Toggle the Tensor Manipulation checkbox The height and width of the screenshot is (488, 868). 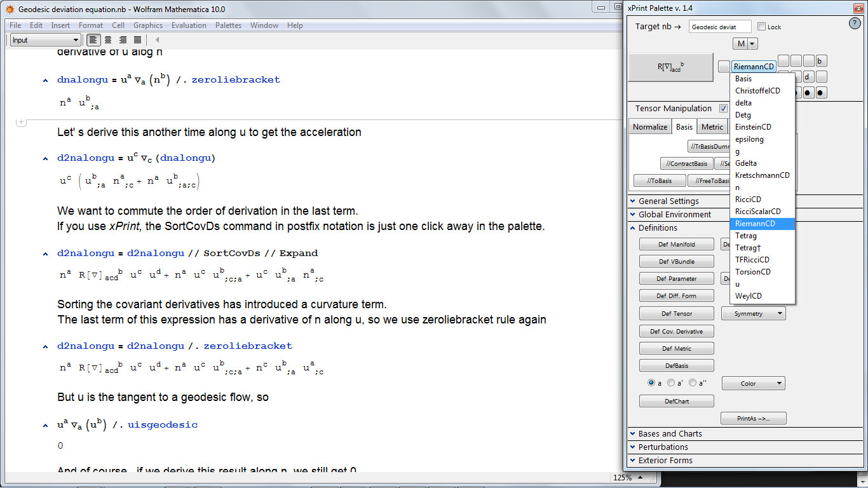[724, 109]
